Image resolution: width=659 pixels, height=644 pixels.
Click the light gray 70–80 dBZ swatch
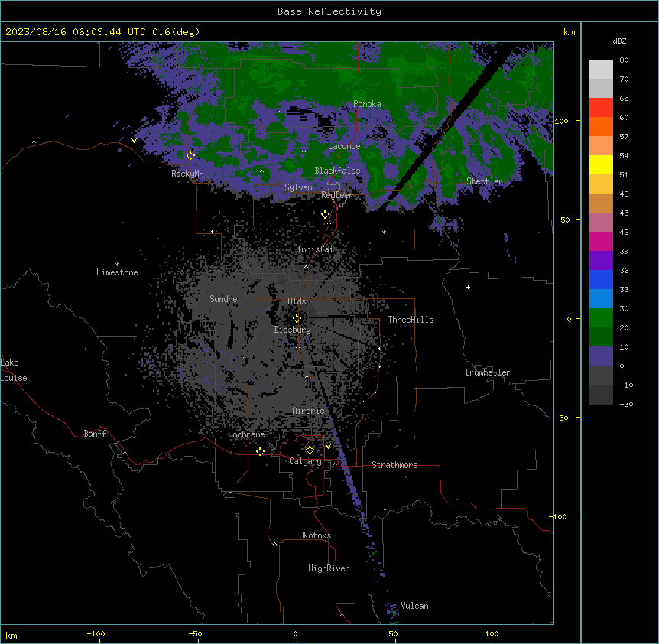601,70
